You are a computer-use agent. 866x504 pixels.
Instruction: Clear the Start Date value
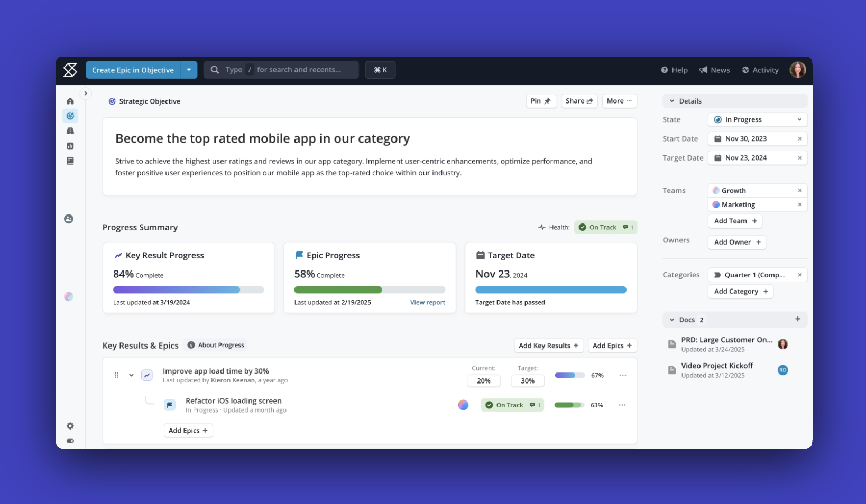(x=799, y=138)
